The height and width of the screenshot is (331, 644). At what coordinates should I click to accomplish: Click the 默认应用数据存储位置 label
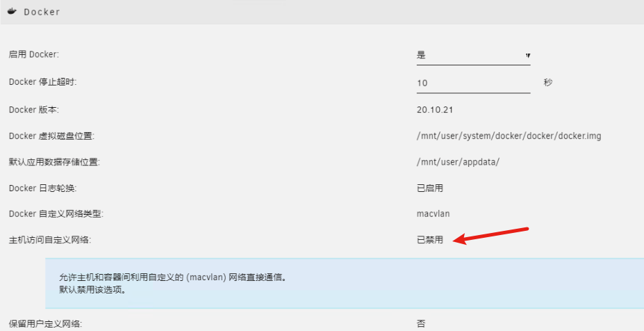54,162
